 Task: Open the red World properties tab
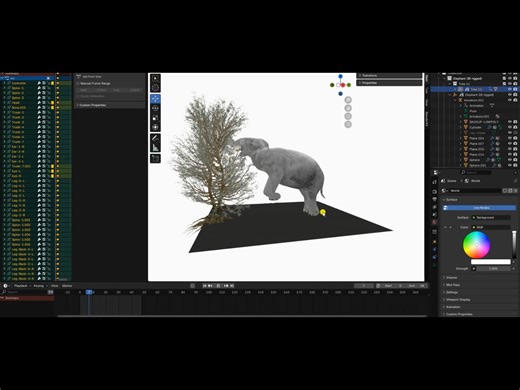click(x=434, y=222)
